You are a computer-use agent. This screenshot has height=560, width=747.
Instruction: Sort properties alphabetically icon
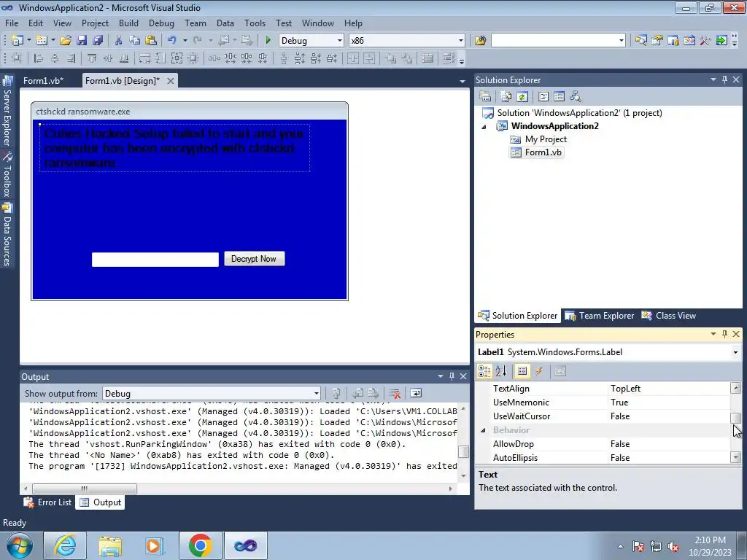pos(500,371)
